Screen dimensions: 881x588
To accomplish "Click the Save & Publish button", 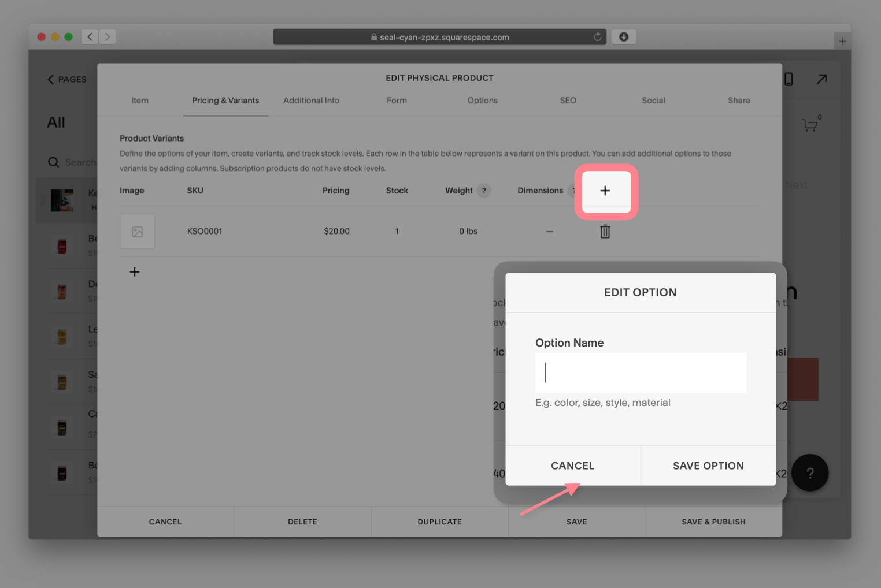I will 713,522.
